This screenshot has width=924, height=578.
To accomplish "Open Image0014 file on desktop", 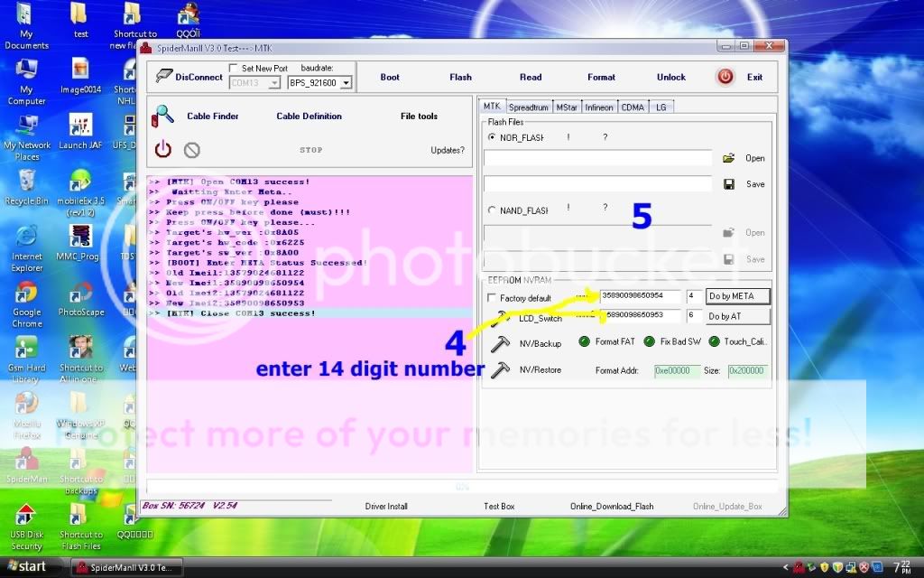I will click(x=80, y=76).
